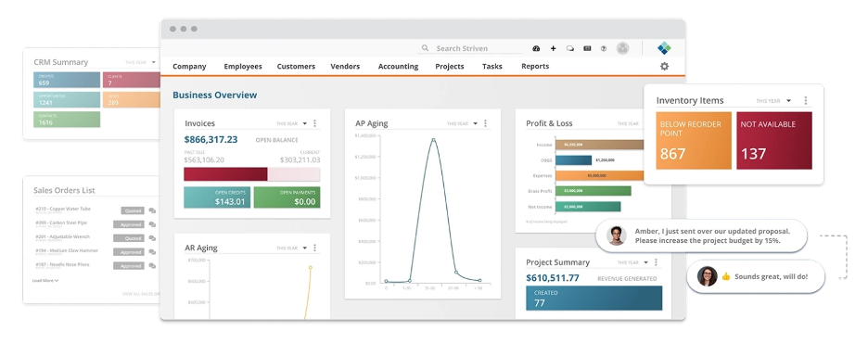
Task: Click the plus add-new icon
Action: click(x=553, y=49)
